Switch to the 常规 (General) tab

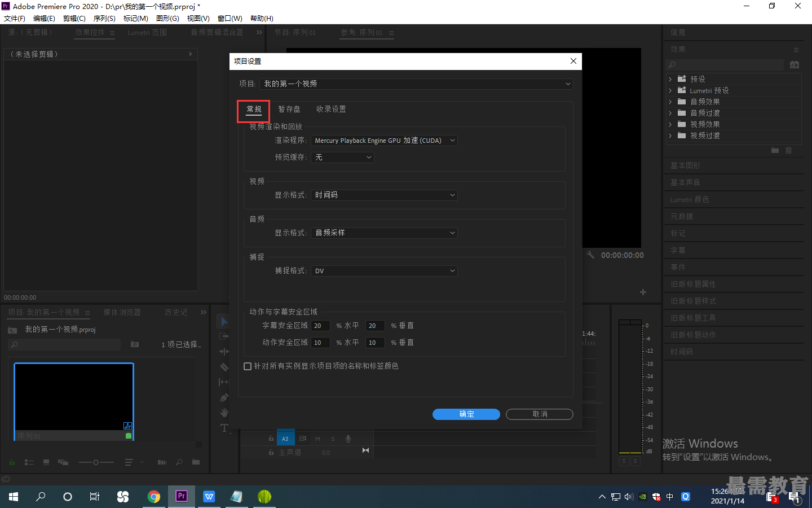coord(254,110)
